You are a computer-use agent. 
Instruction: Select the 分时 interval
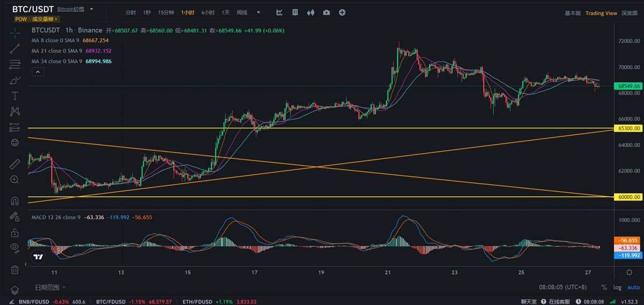(130, 12)
